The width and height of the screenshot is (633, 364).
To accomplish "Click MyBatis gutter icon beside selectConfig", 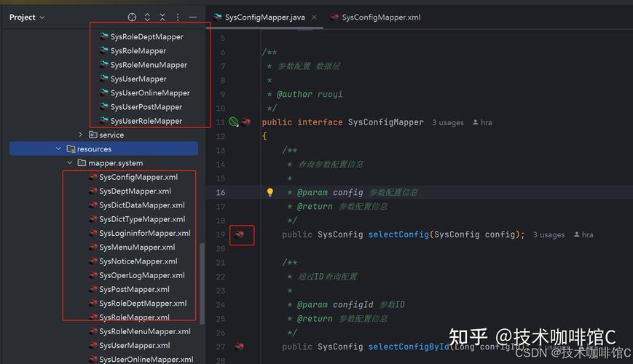I will 240,234.
